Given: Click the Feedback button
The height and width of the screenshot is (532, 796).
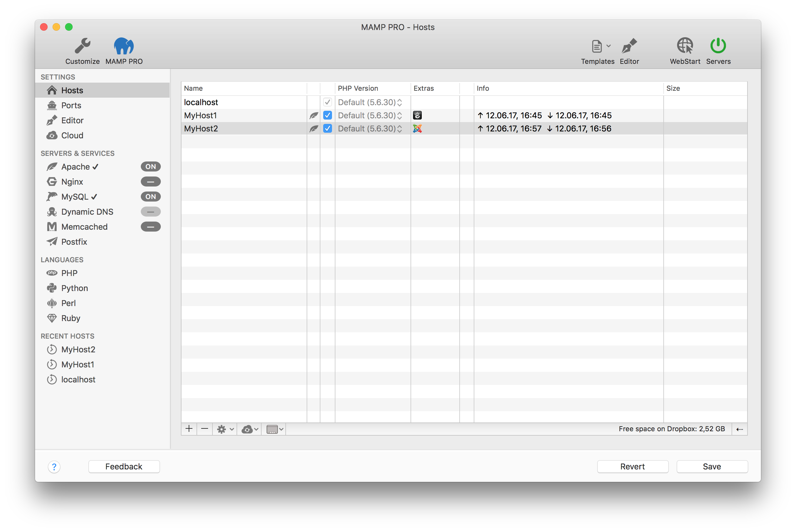Looking at the screenshot, I should [124, 467].
